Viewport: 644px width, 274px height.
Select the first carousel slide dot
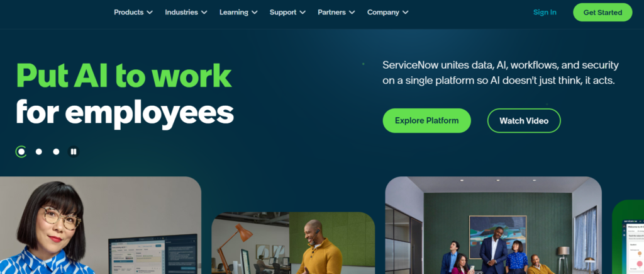[21, 152]
